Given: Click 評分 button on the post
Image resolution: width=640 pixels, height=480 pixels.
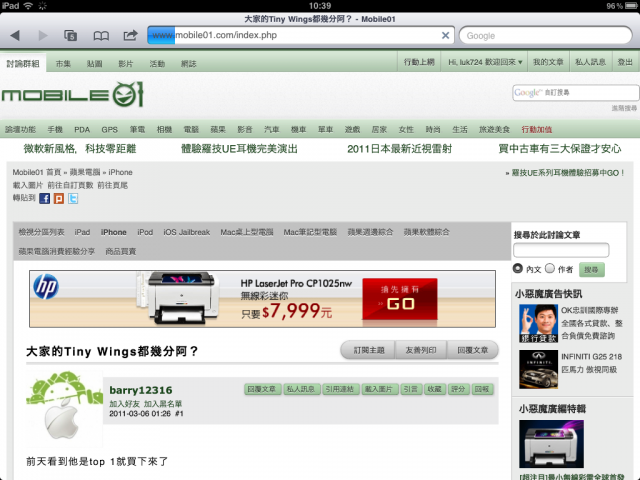Looking at the screenshot, I should (x=458, y=389).
